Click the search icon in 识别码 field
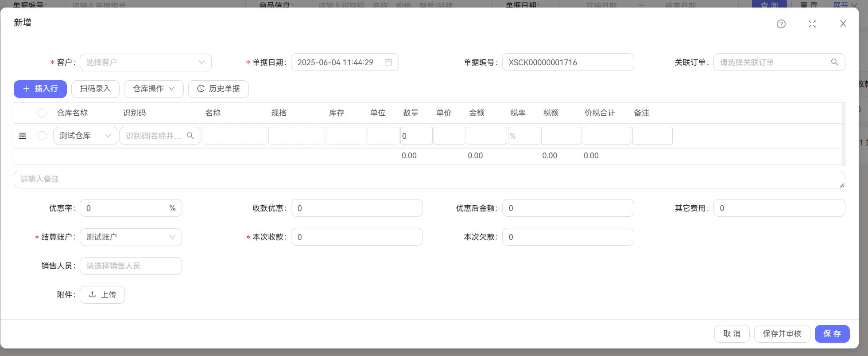The width and height of the screenshot is (868, 356). point(190,136)
